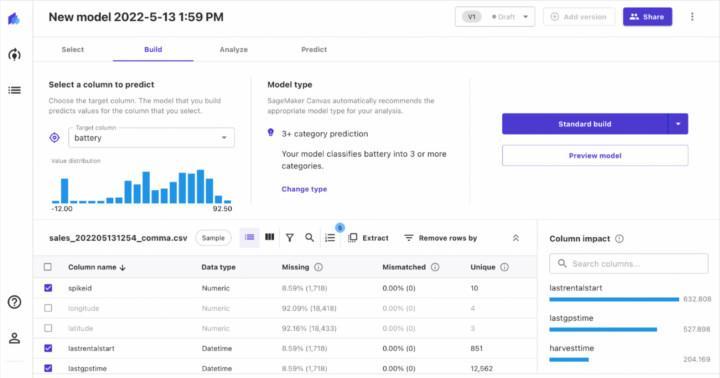
Task: Click the Change type link
Action: click(x=304, y=189)
